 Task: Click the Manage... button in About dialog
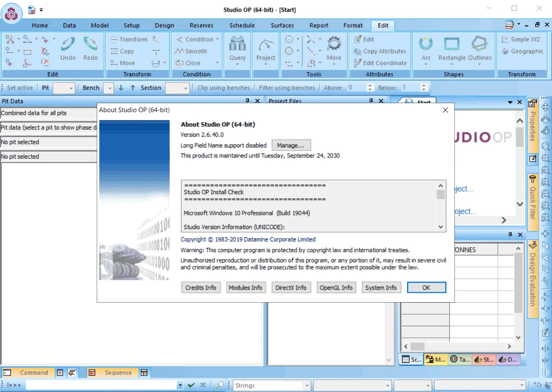pyautogui.click(x=291, y=145)
